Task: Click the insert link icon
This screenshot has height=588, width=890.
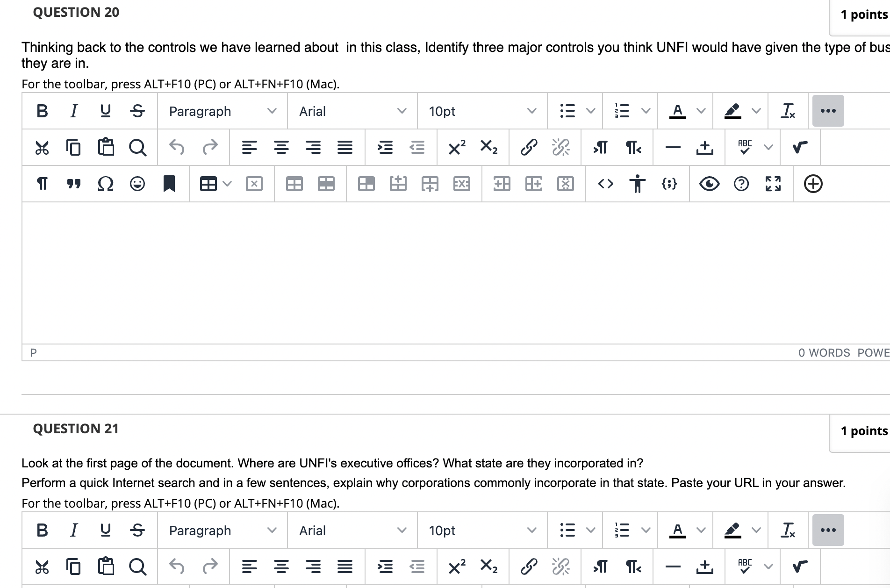Action: pyautogui.click(x=528, y=147)
